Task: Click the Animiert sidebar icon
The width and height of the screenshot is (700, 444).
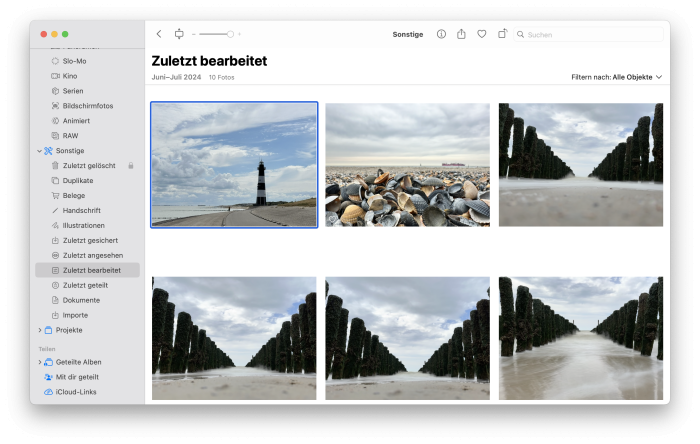Action: [x=55, y=121]
